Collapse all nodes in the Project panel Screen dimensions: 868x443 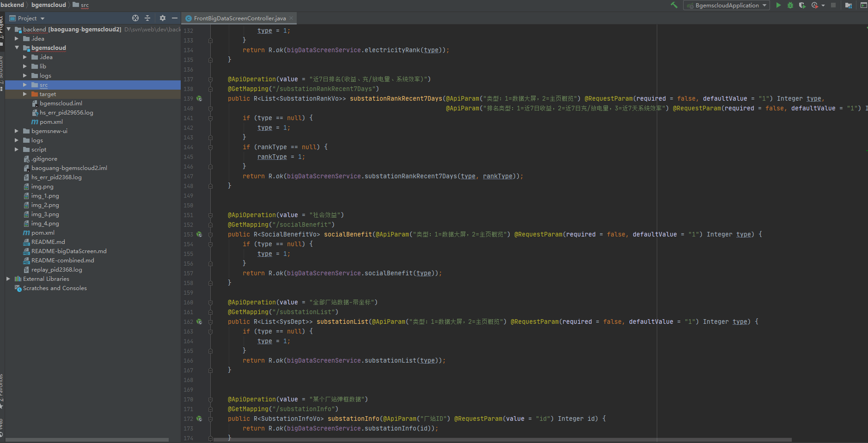[x=147, y=18]
